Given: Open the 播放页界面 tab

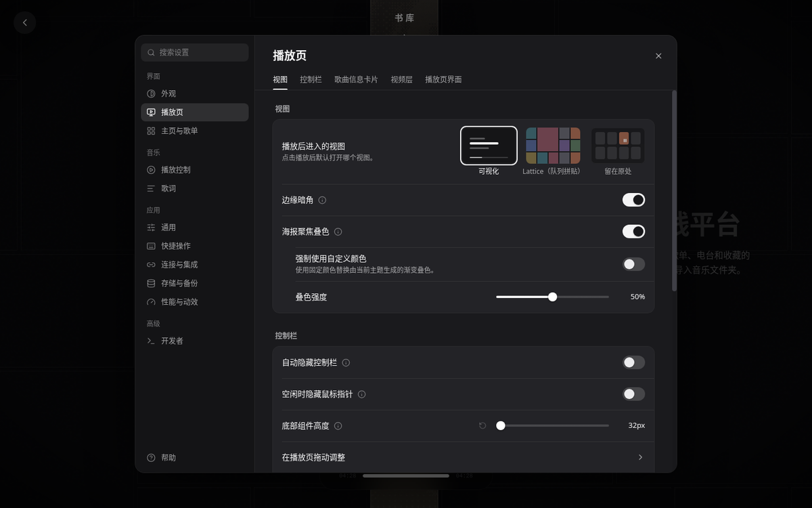Looking at the screenshot, I should (x=443, y=79).
